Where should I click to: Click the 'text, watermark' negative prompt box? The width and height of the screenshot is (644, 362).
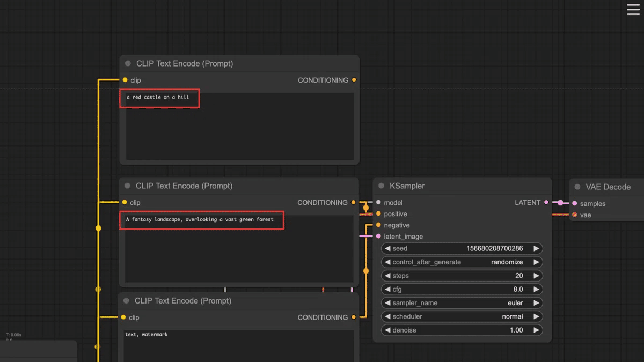coord(238,343)
